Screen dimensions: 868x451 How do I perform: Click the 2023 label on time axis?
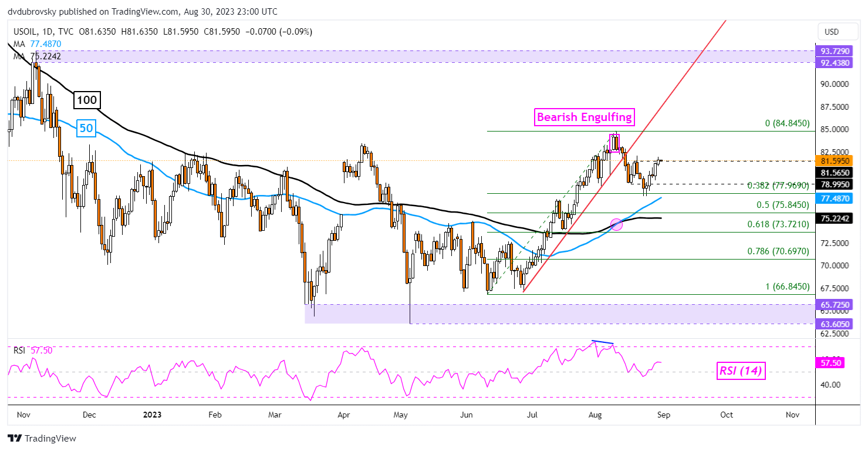coord(151,415)
